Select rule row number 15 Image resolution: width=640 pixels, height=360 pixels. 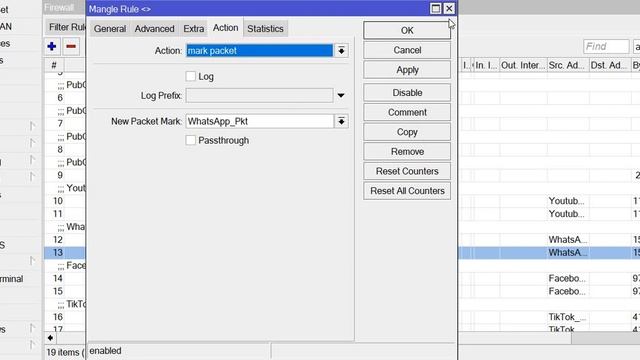(x=58, y=291)
